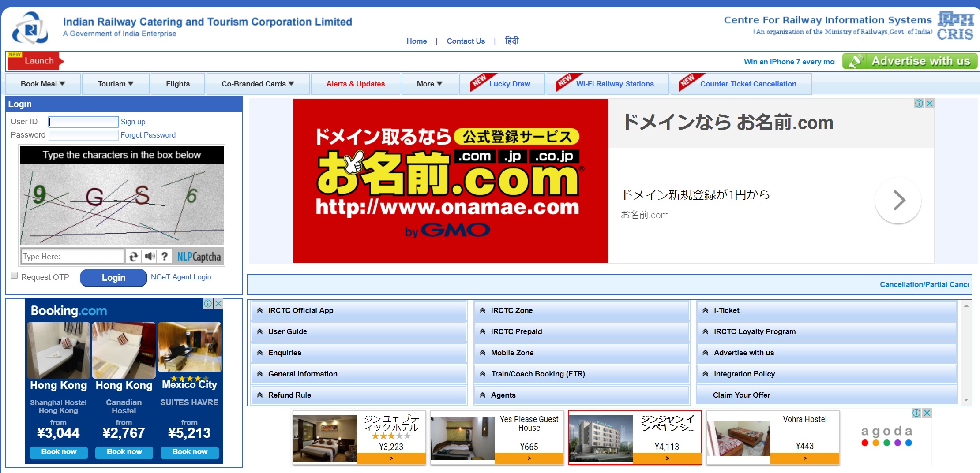Check the Request OTP checkbox

click(x=14, y=276)
